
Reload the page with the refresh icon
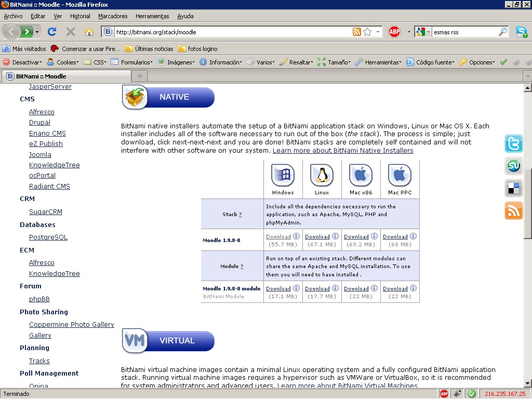pos(52,32)
